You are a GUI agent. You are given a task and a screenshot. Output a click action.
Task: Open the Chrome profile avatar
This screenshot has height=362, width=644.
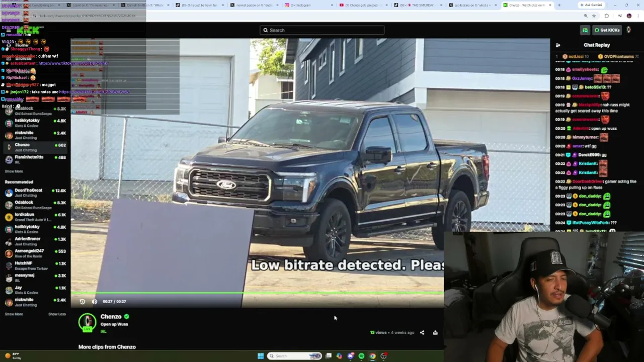pos(629,16)
